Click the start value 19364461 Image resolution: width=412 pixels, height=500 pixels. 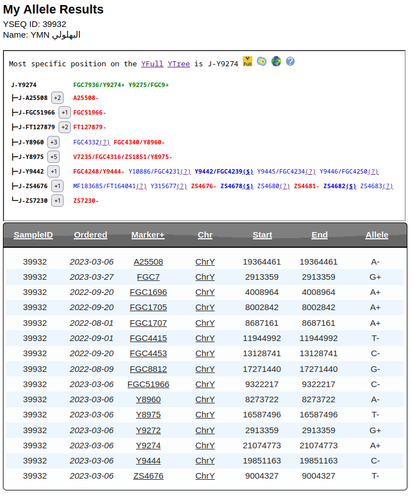pyautogui.click(x=262, y=262)
